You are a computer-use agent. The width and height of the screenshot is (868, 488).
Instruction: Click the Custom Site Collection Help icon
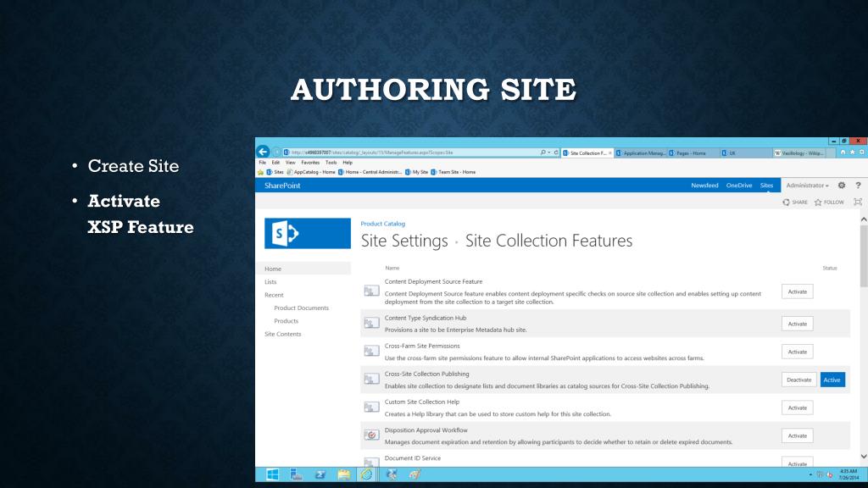coord(371,408)
